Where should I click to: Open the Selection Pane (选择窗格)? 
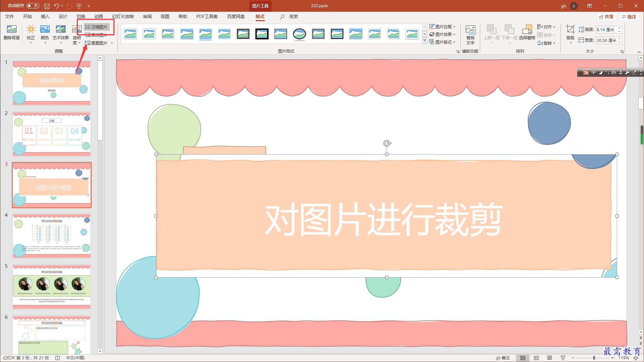click(x=527, y=33)
